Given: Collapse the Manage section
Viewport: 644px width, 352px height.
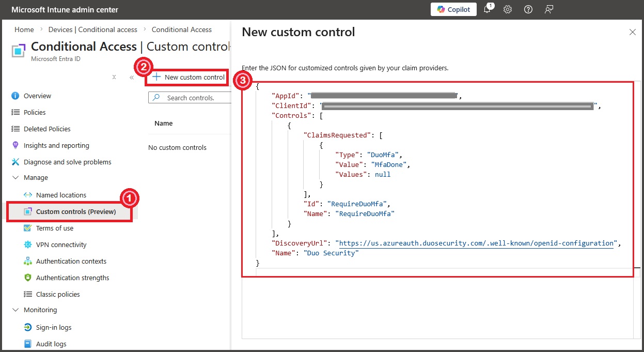Looking at the screenshot, I should [x=15, y=177].
